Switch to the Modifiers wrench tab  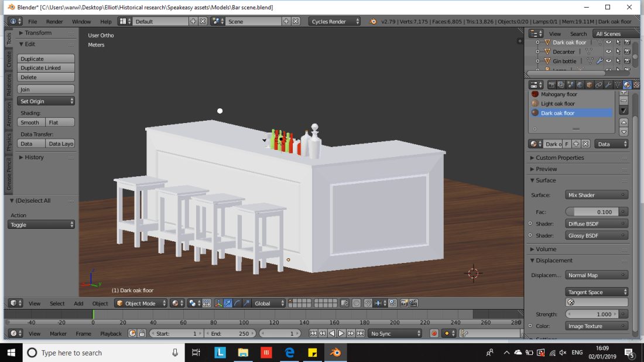pos(607,85)
